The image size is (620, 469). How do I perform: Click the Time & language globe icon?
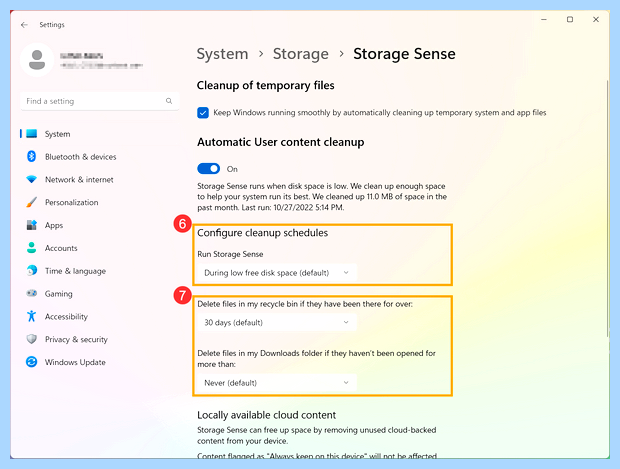(32, 270)
